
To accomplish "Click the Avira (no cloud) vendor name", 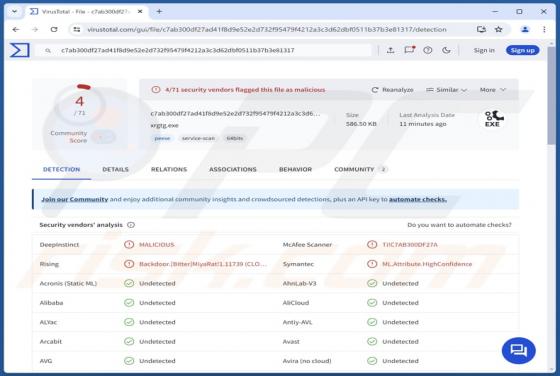I will coord(307,361).
